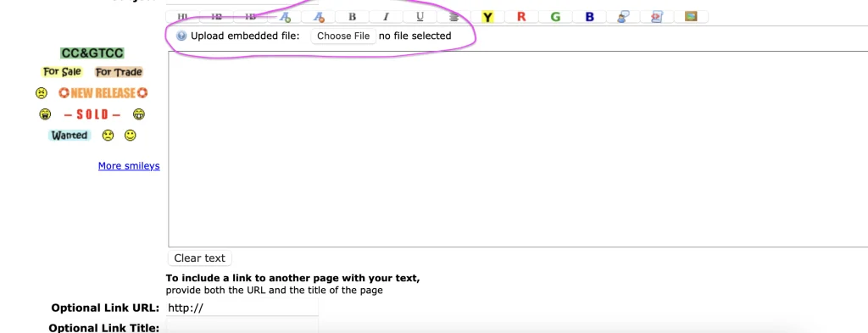Open the More smileys link
The width and height of the screenshot is (868, 333).
pyautogui.click(x=129, y=166)
